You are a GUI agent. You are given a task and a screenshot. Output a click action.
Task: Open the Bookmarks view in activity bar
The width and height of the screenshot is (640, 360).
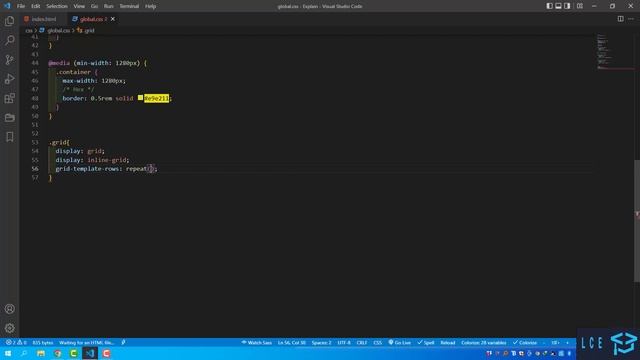point(9,137)
